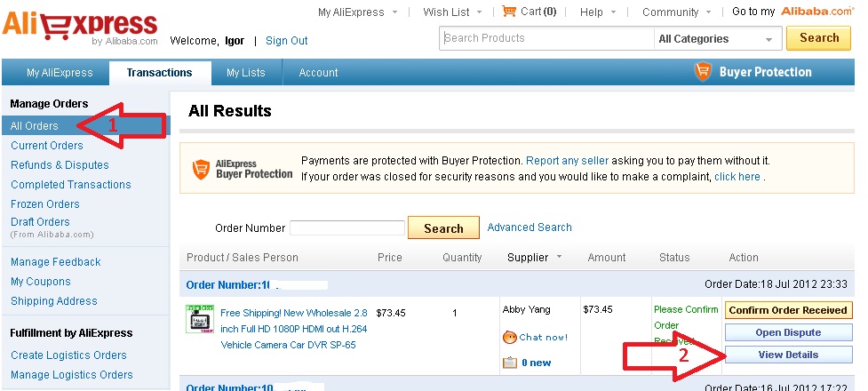Expand the Supplier column filter arrow
868x391 pixels.
[559, 257]
